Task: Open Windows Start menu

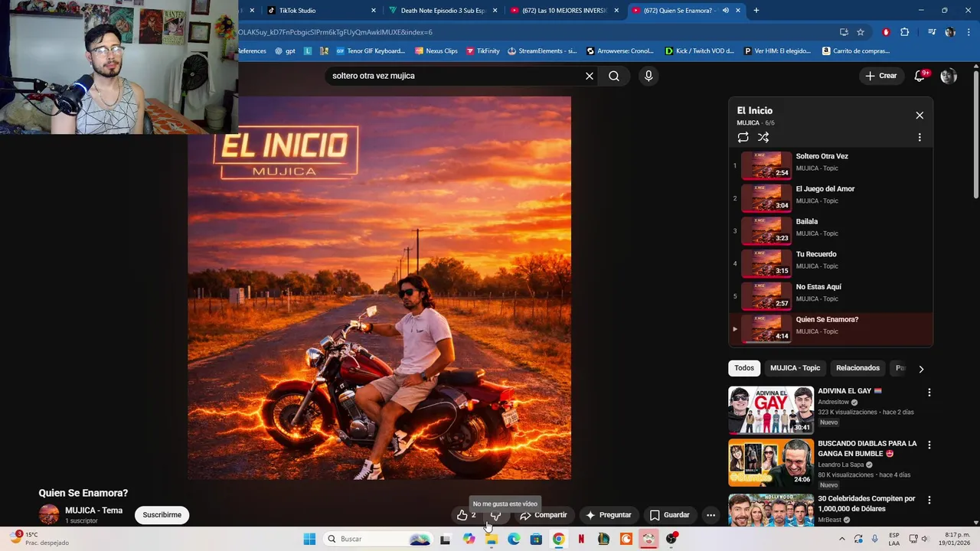Action: [x=309, y=539]
